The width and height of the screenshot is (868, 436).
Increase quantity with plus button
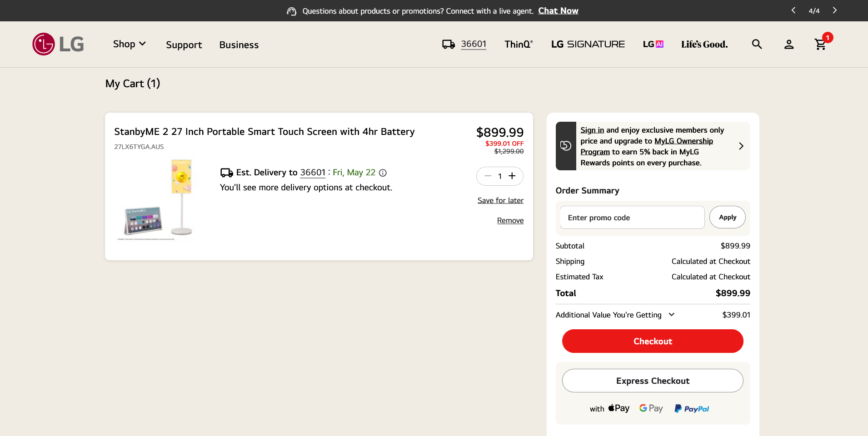[x=512, y=176]
